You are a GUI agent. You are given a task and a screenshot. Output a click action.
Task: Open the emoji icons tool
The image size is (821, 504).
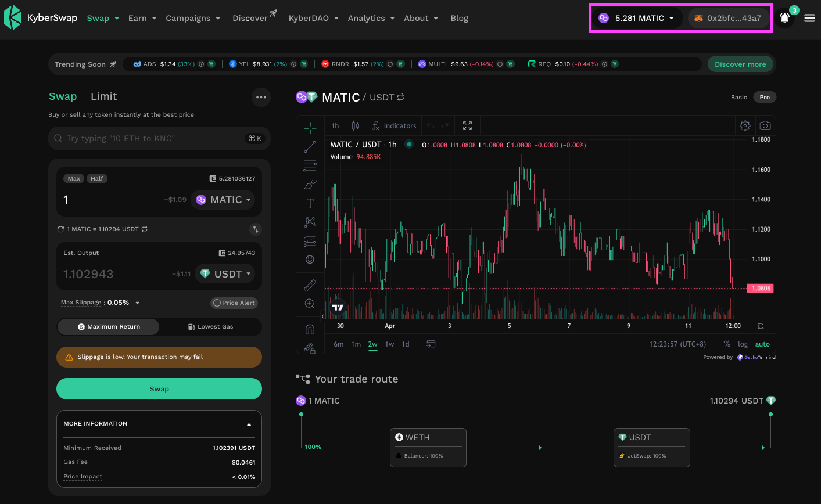[310, 260]
